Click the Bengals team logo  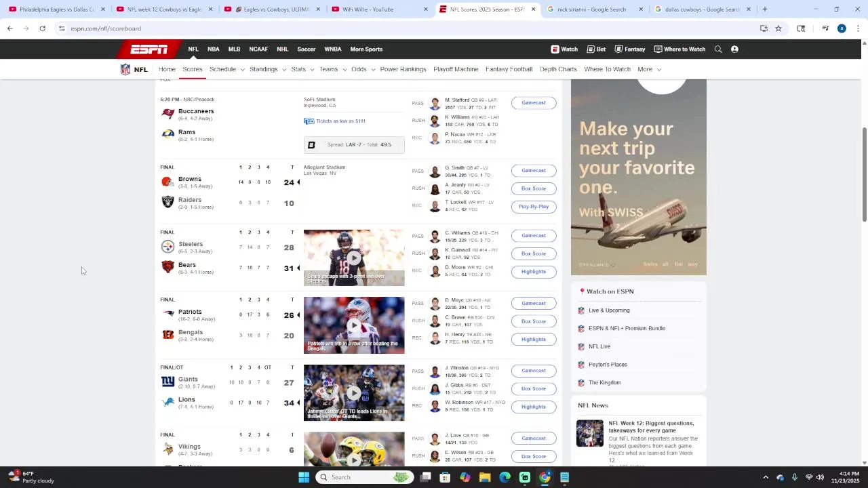(167, 334)
